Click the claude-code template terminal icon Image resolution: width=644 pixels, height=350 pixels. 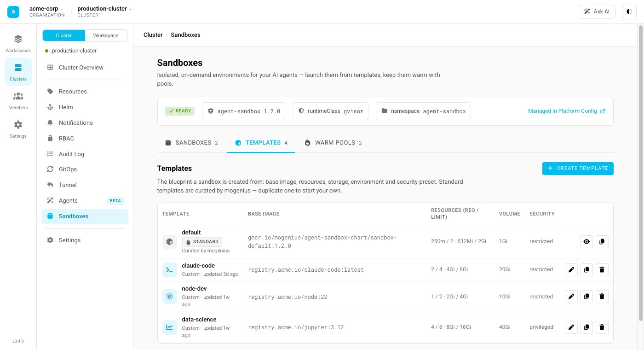(x=170, y=270)
